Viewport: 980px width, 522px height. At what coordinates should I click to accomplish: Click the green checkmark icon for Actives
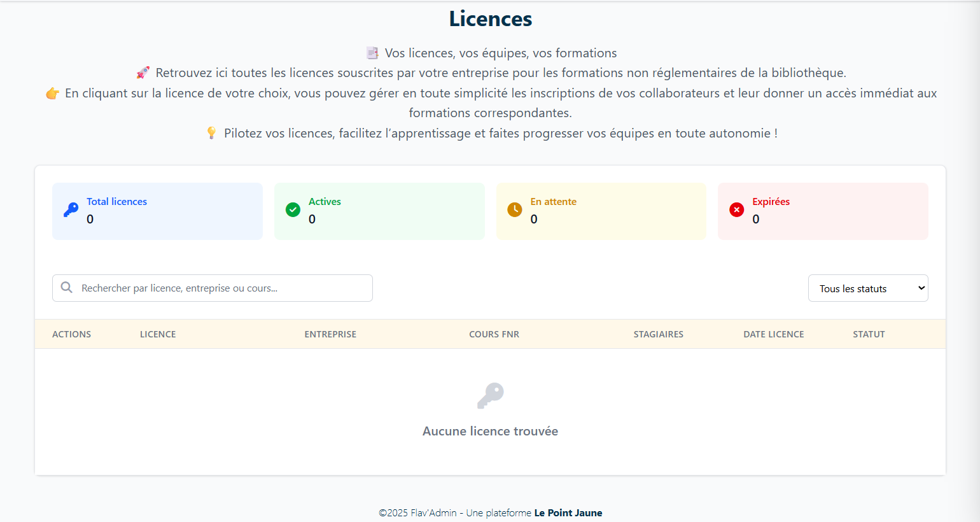[x=293, y=210]
